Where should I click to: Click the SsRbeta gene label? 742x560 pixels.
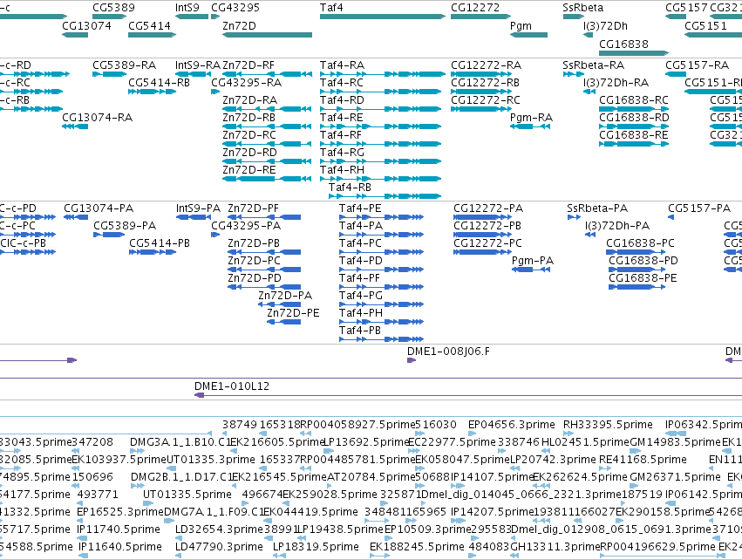coord(583,8)
